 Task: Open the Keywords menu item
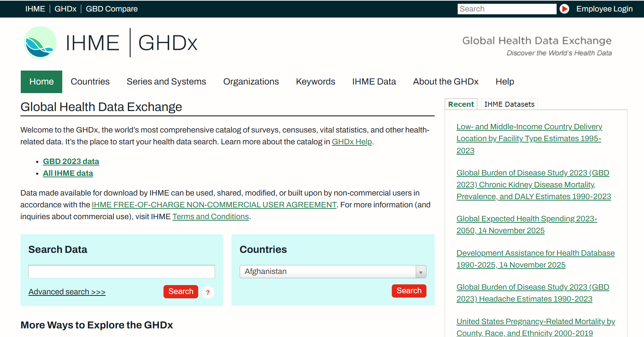pyautogui.click(x=316, y=82)
